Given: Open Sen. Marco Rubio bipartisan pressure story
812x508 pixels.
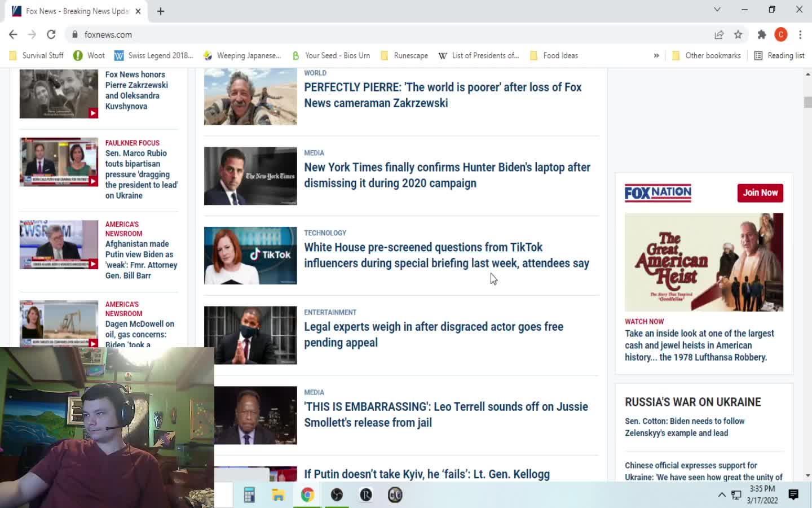Looking at the screenshot, I should [x=142, y=174].
